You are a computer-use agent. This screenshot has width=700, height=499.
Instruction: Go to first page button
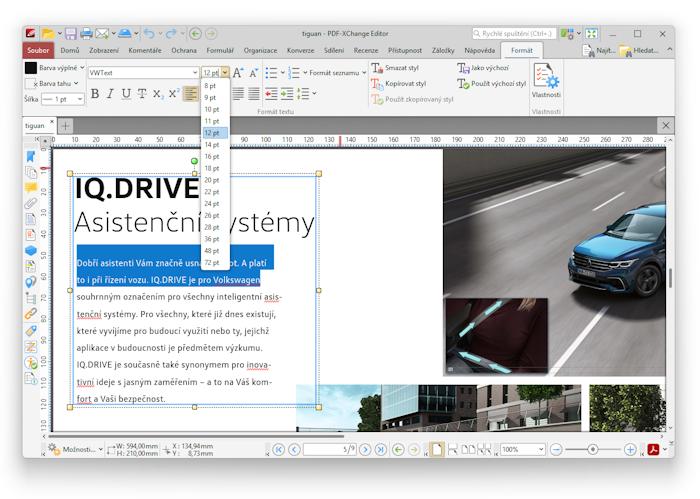[279, 449]
